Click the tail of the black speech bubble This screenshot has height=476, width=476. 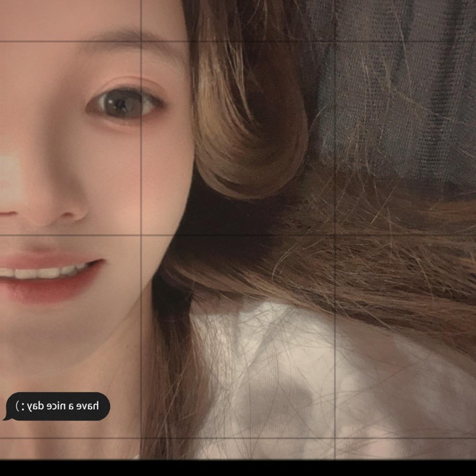pos(6,417)
